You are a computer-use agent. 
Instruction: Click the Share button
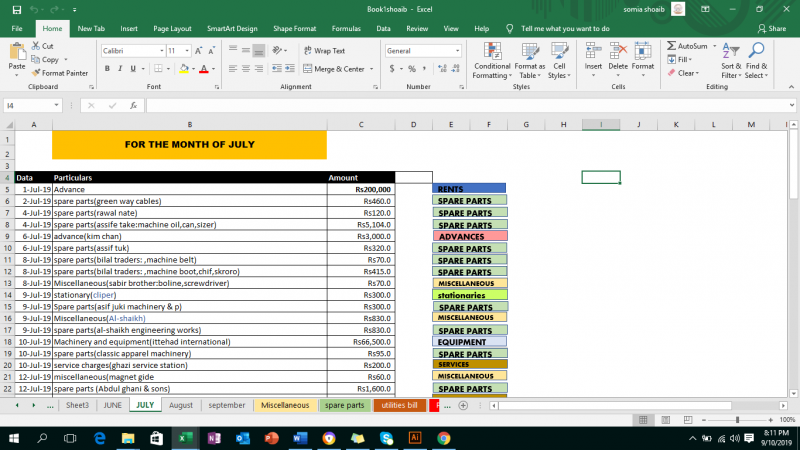(772, 29)
